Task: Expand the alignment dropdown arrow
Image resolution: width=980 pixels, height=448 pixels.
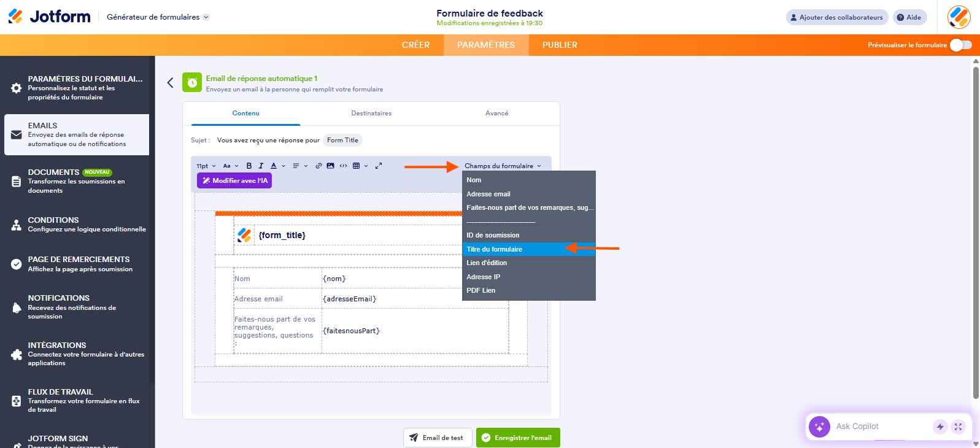Action: pyautogui.click(x=306, y=166)
